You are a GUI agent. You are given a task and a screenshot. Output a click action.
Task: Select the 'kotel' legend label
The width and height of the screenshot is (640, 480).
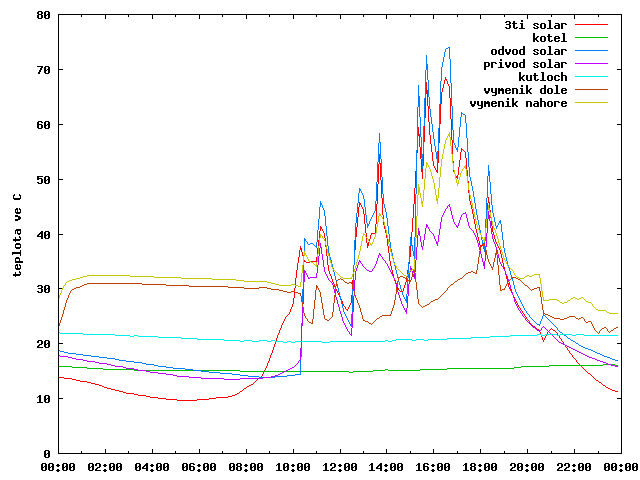(x=549, y=38)
